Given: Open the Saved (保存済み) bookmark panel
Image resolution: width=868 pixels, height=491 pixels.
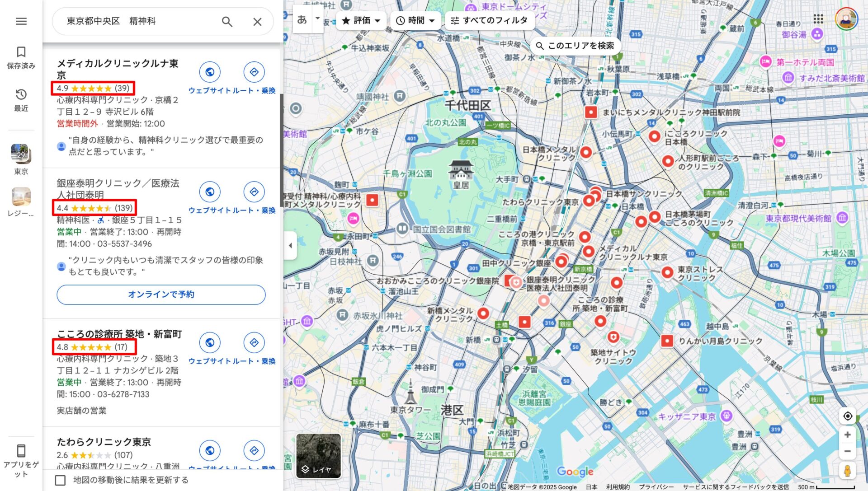Looking at the screenshot, I should [21, 58].
